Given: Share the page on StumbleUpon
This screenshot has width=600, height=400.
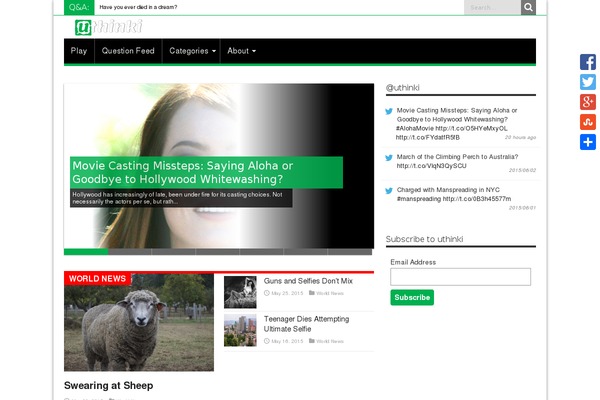Looking at the screenshot, I should pos(588,122).
